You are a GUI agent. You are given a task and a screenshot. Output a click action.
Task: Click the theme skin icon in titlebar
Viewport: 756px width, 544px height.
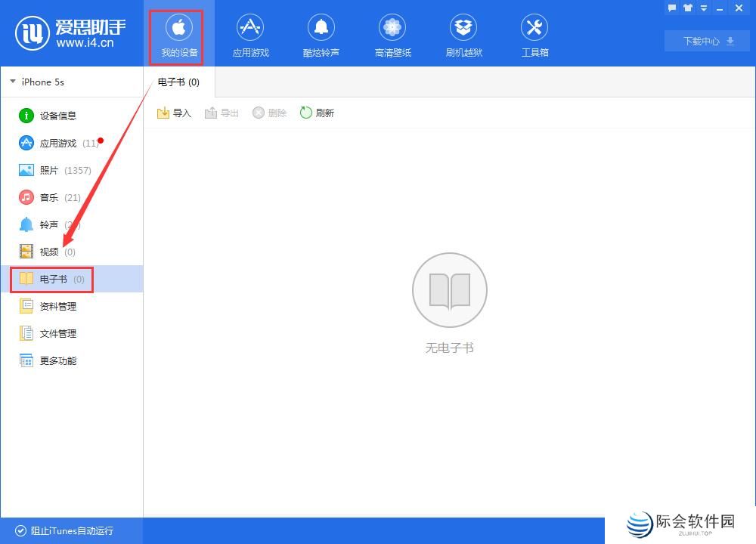687,8
